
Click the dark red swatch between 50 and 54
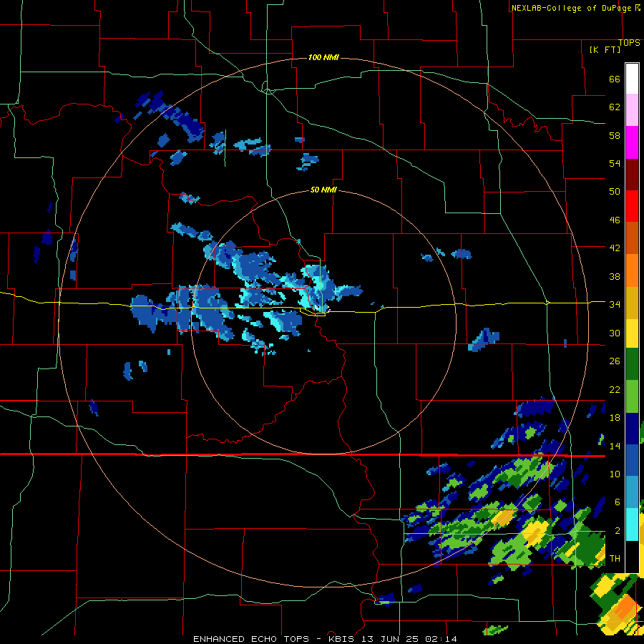click(632, 175)
